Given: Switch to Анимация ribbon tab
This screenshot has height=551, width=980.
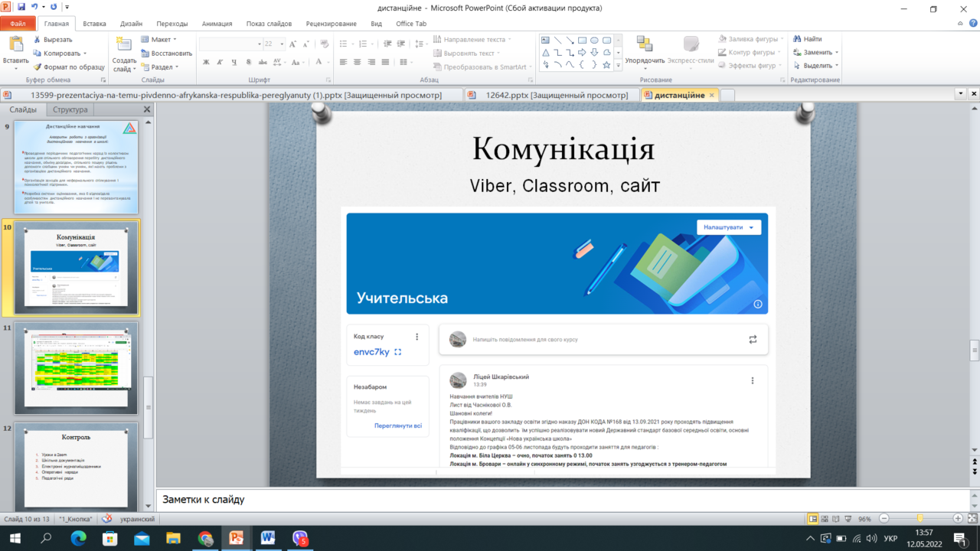Looking at the screenshot, I should pyautogui.click(x=217, y=24).
